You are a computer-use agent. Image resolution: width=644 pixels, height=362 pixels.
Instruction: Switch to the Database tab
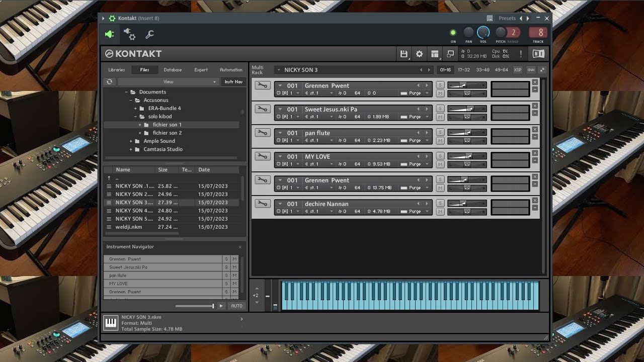173,70
